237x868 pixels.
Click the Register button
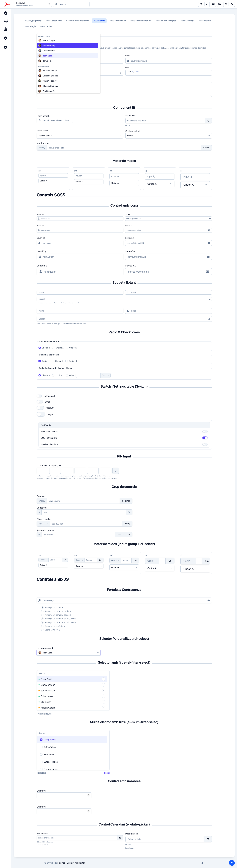click(126, 501)
